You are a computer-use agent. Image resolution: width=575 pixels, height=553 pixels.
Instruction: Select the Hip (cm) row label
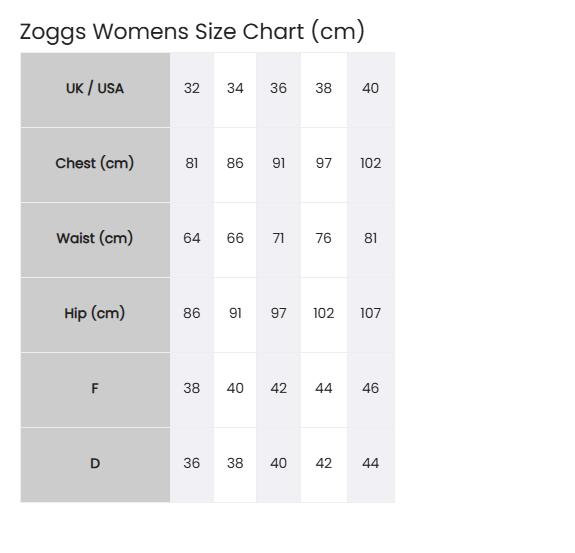point(95,315)
